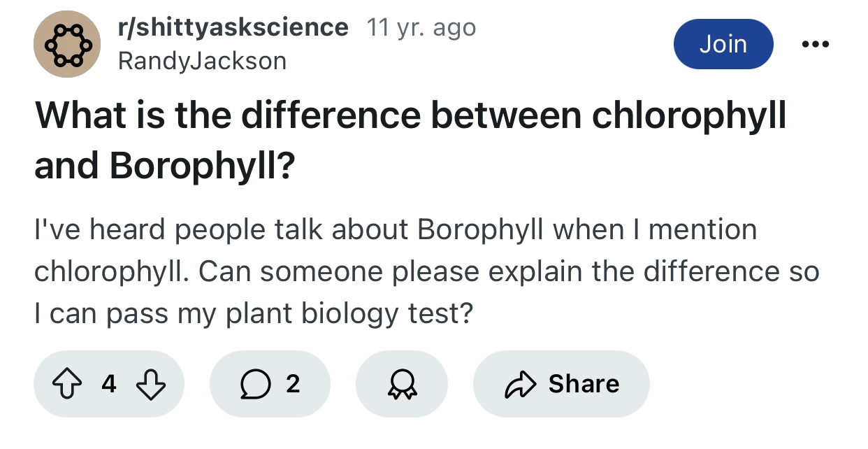
Task: Click the "11 yr. ago" timestamp
Action: point(421,27)
